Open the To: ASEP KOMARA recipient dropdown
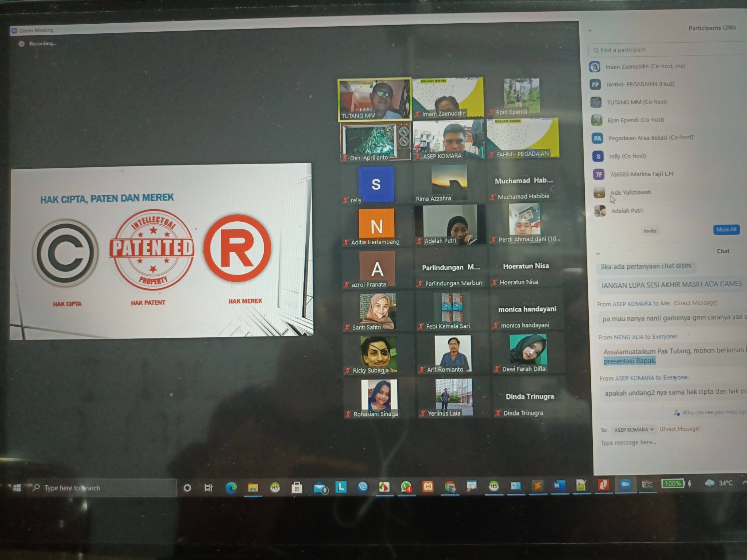 pos(633,429)
